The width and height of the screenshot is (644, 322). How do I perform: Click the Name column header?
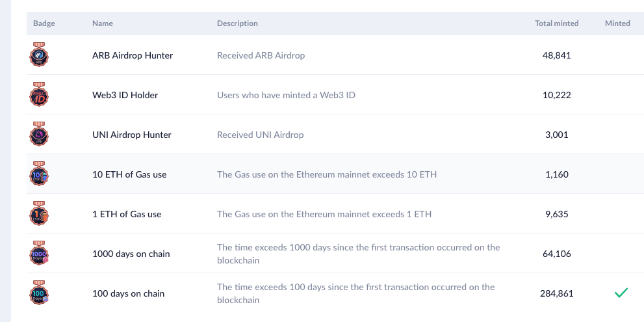pyautogui.click(x=103, y=23)
